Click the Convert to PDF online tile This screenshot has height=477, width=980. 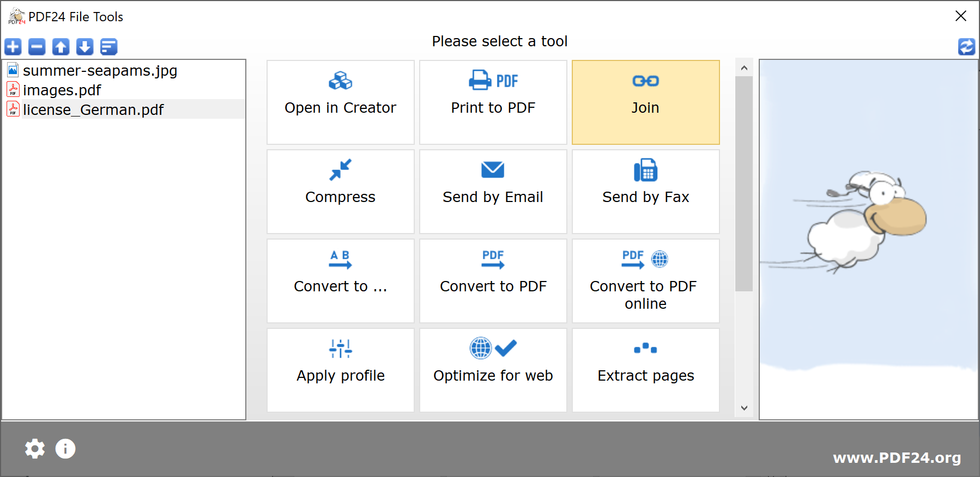(x=645, y=280)
